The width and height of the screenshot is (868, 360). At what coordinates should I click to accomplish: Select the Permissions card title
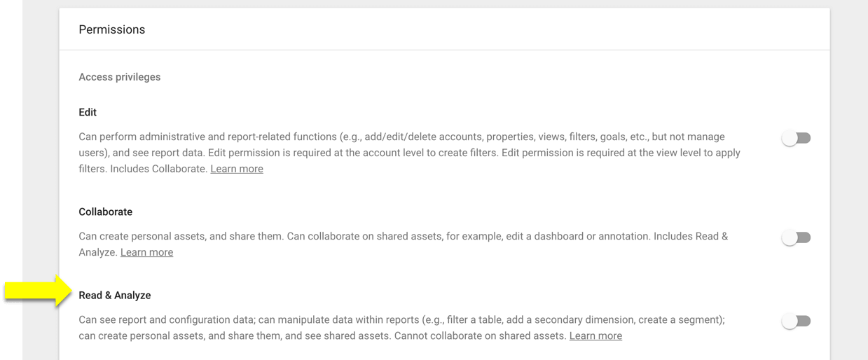click(112, 29)
